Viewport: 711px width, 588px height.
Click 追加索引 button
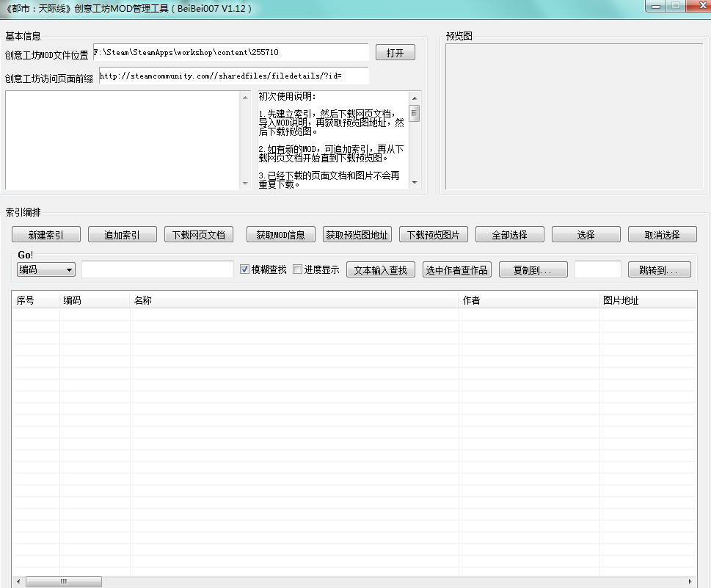tap(123, 235)
